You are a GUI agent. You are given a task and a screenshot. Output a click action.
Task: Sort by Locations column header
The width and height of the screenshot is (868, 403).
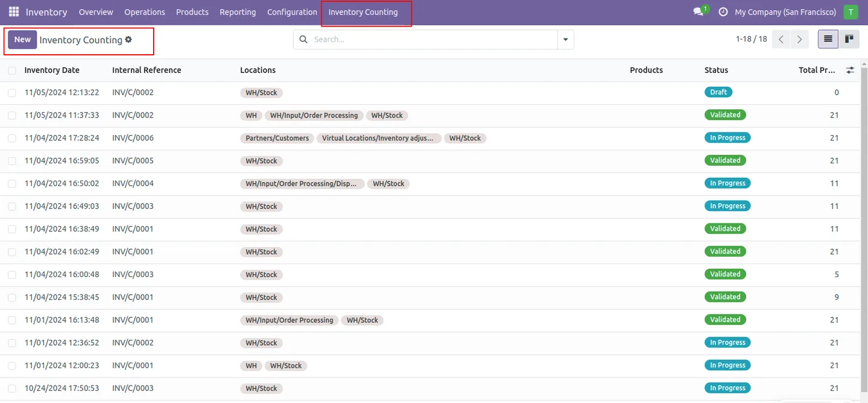pyautogui.click(x=258, y=70)
